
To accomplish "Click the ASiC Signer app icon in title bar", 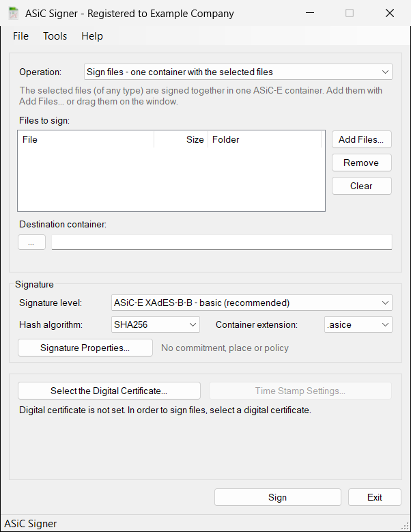I will point(13,13).
